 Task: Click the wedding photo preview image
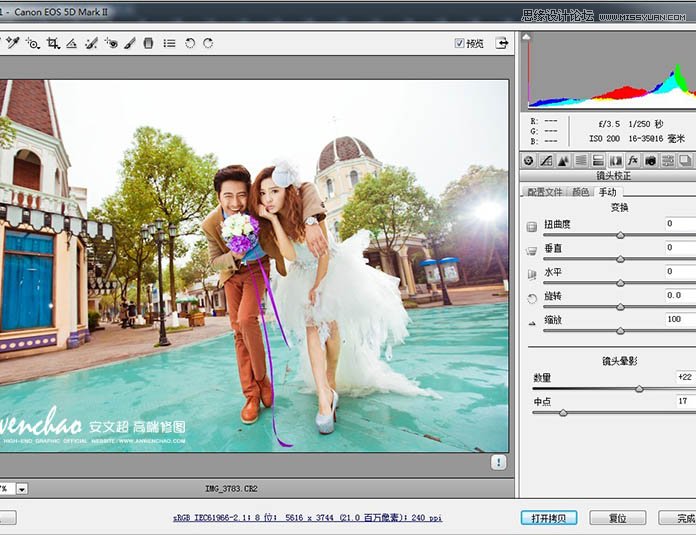click(254, 266)
